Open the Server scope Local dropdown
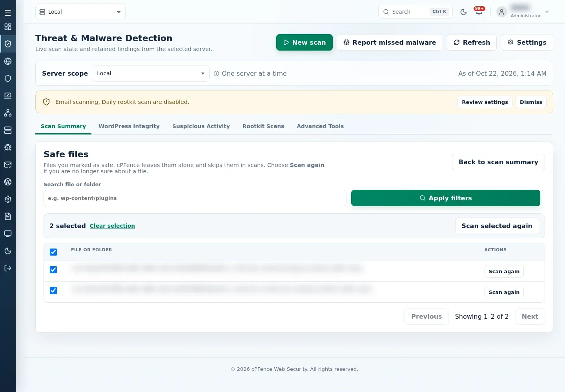 coord(151,73)
